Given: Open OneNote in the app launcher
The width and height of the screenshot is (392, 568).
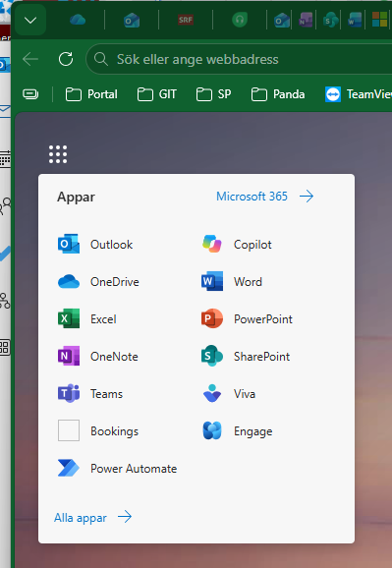Looking at the screenshot, I should click(x=98, y=357).
